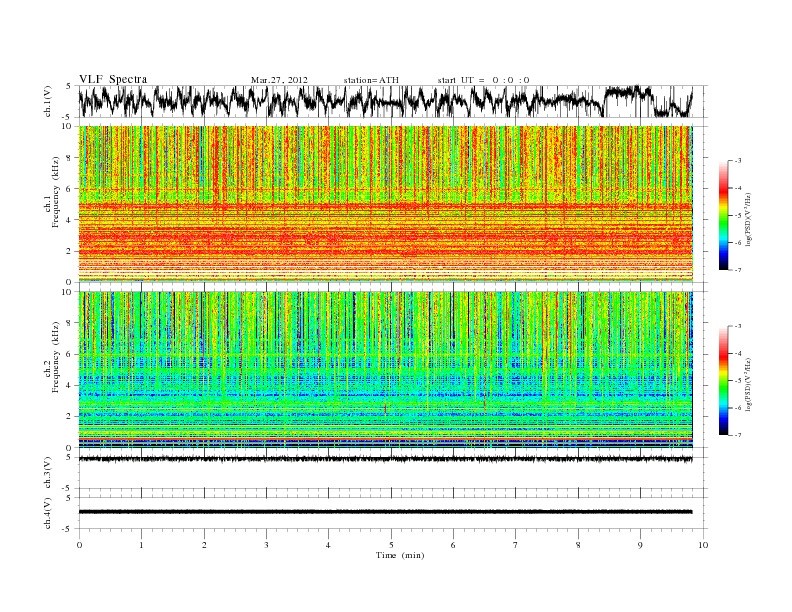This screenshot has height=612, width=792.
Task: Select the "start UT = 0:0:0" label
Action: click(x=484, y=80)
